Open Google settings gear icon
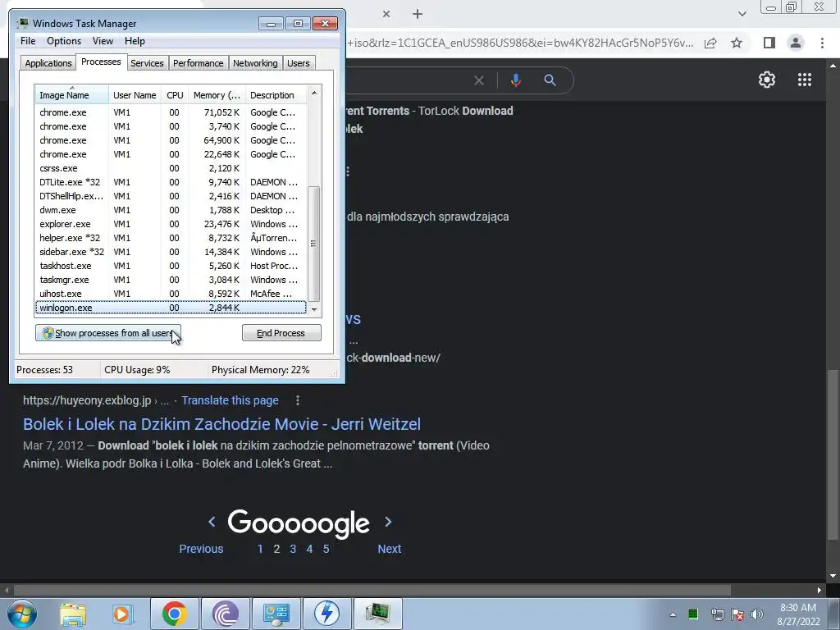Image resolution: width=840 pixels, height=630 pixels. click(x=767, y=80)
